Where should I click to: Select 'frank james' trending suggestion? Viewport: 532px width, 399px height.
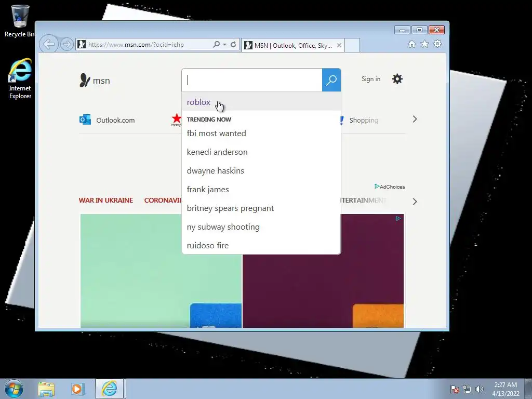pyautogui.click(x=261, y=189)
